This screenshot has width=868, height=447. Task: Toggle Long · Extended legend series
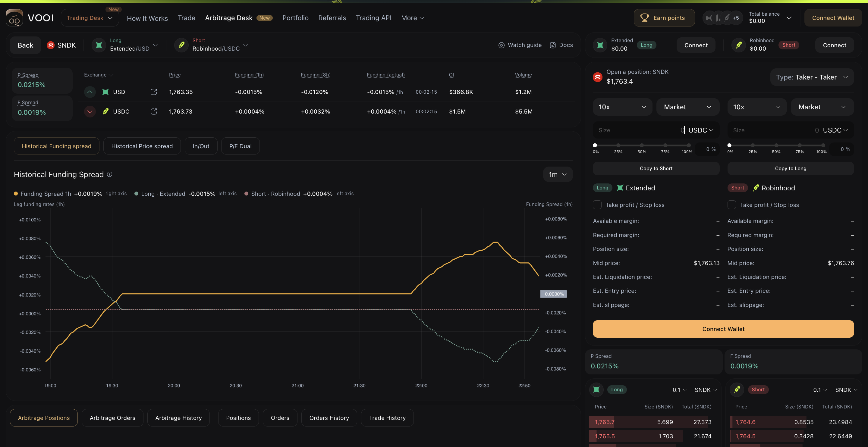point(185,194)
